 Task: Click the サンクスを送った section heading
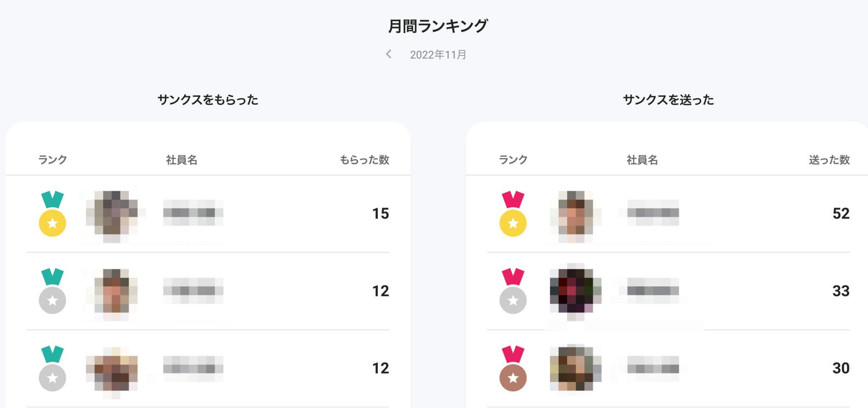(668, 100)
